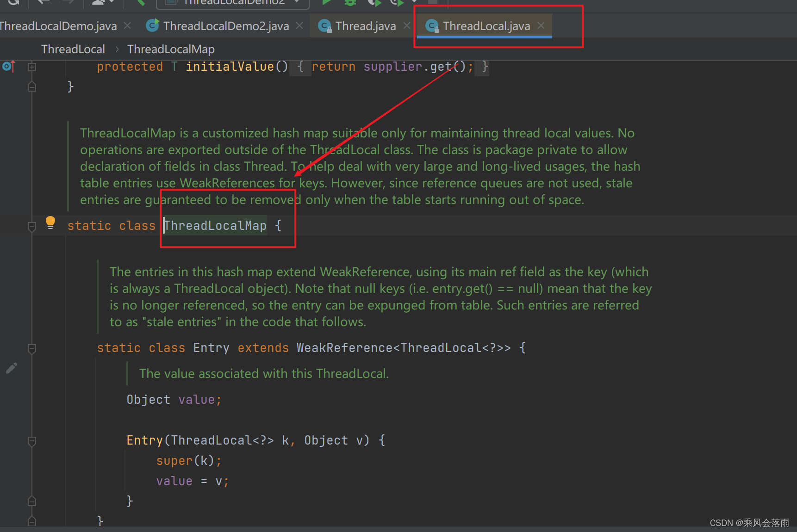
Task: Click the return keyword in initialValue
Action: point(333,67)
